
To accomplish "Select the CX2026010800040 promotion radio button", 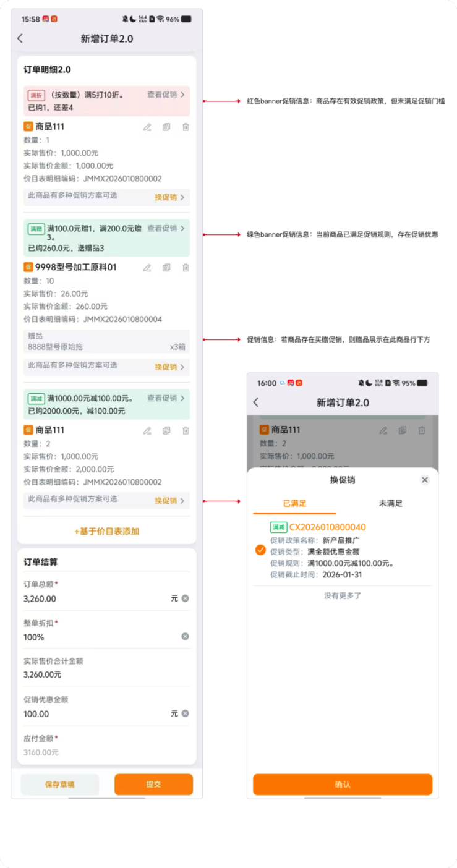I will tap(260, 550).
